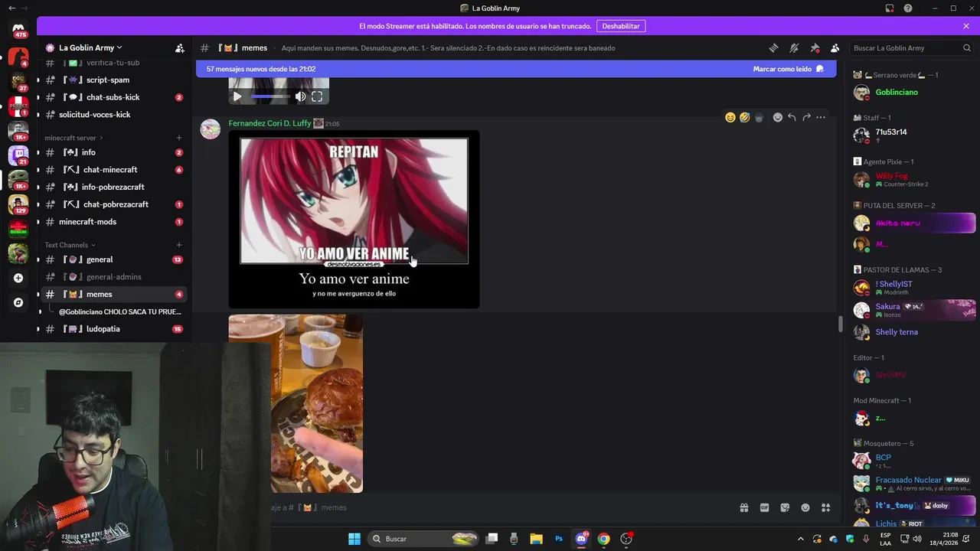Reply to Fernandez Cori's message

tap(792, 117)
